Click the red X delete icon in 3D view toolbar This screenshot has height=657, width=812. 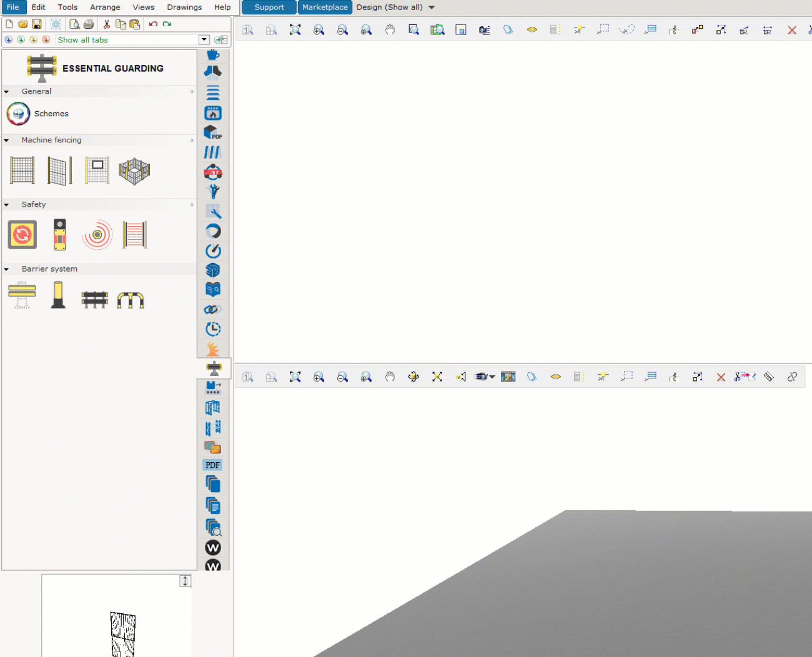(721, 377)
